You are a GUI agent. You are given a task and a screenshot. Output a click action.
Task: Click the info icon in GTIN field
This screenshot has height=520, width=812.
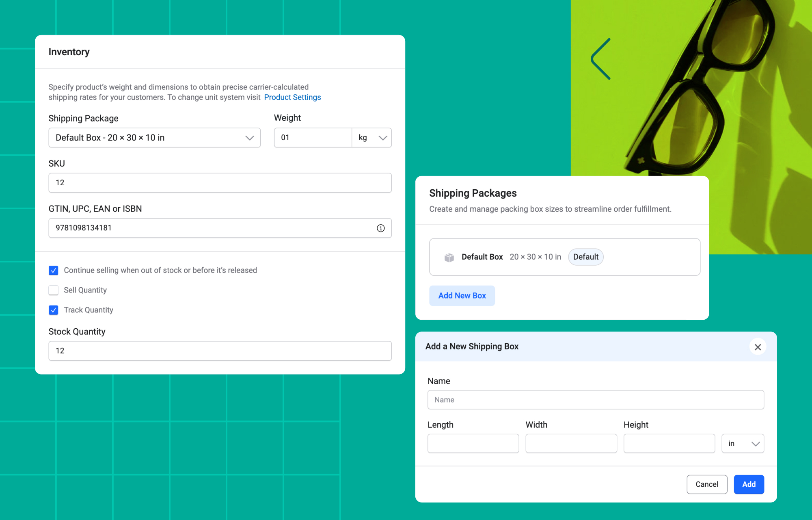(380, 228)
